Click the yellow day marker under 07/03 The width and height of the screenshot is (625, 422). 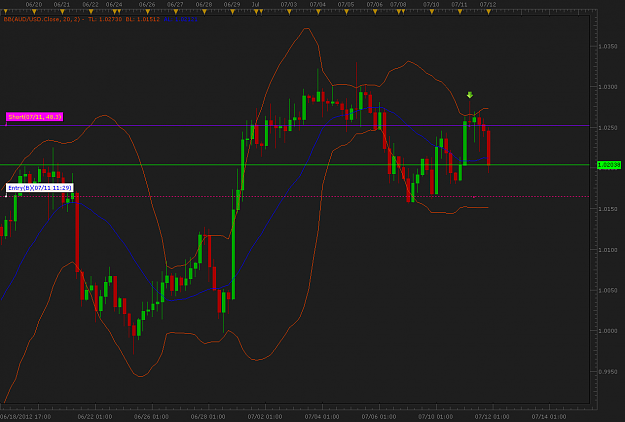tap(289, 12)
